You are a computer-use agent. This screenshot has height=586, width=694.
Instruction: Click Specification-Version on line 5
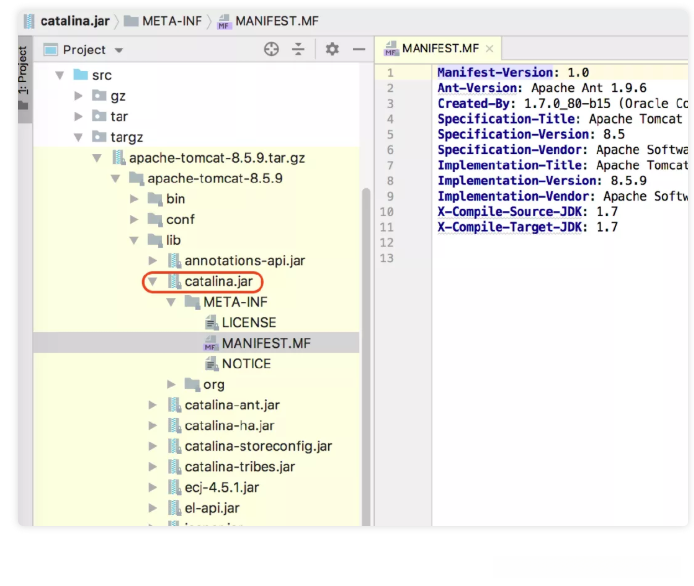point(513,135)
